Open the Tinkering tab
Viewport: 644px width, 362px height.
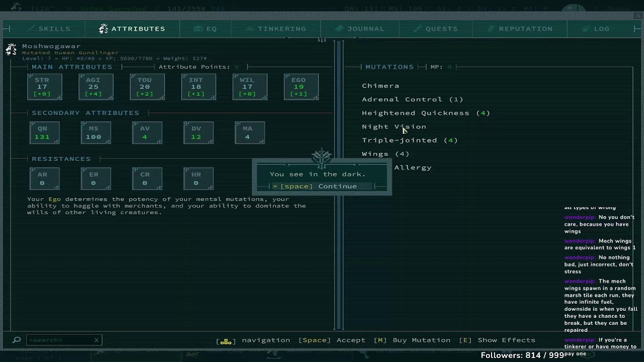click(x=276, y=29)
